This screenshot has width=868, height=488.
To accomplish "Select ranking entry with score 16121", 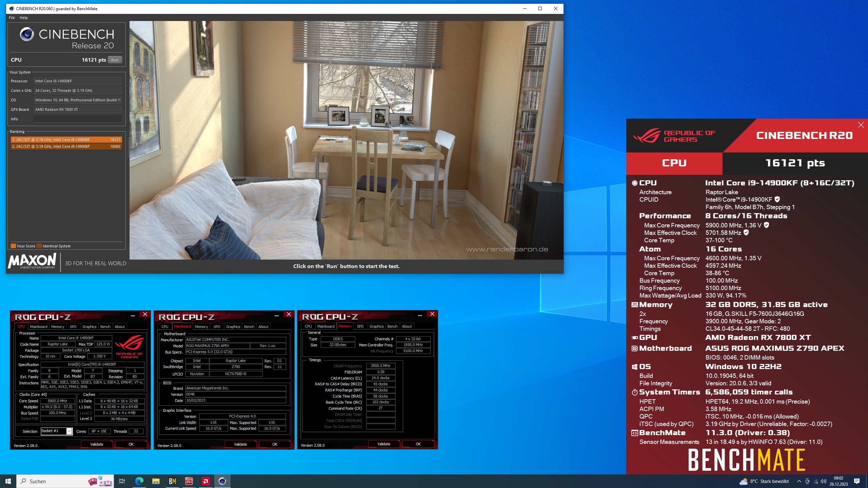I will 66,140.
